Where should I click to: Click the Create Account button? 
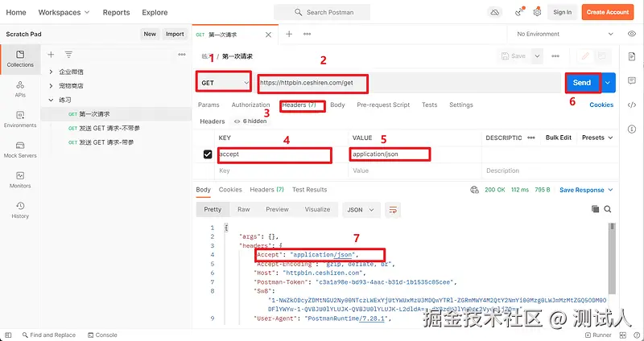click(608, 12)
